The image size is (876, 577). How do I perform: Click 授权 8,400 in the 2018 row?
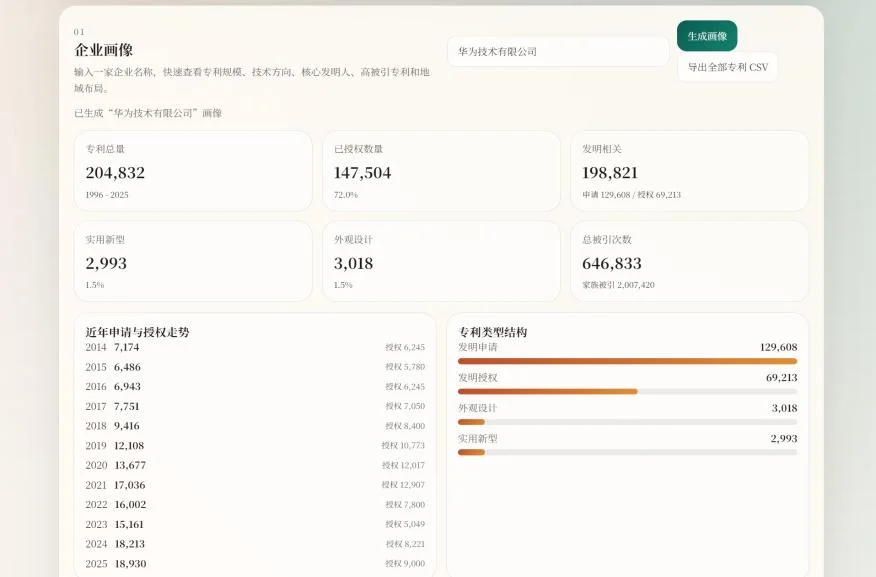(405, 426)
